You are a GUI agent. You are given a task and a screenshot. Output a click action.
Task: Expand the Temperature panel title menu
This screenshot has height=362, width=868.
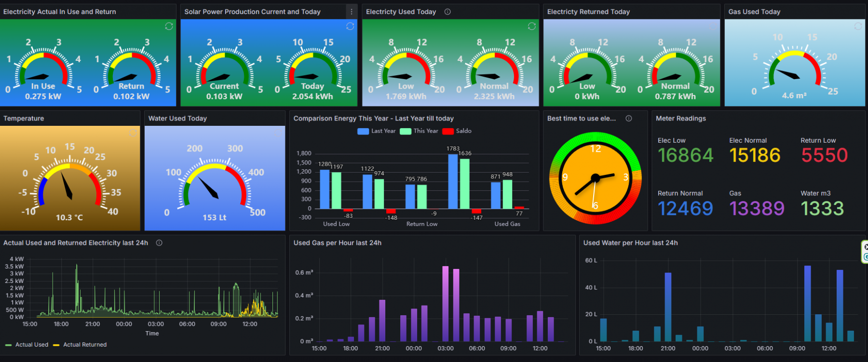click(x=24, y=119)
